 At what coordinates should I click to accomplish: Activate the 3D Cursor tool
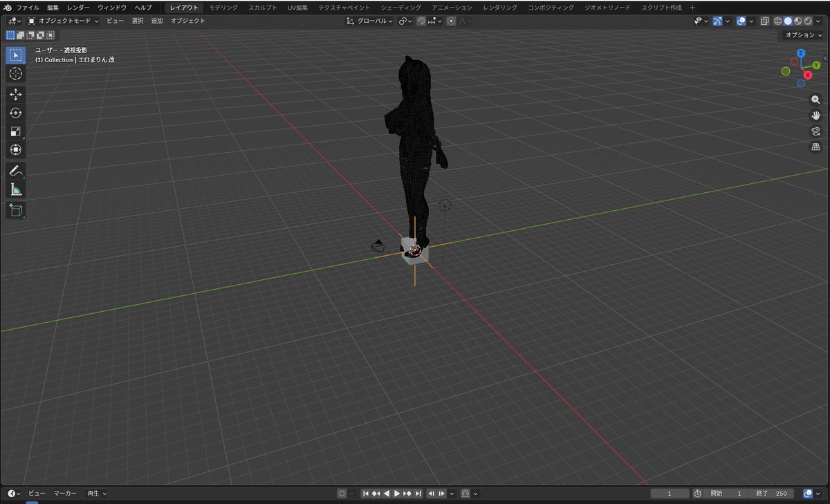tap(16, 73)
